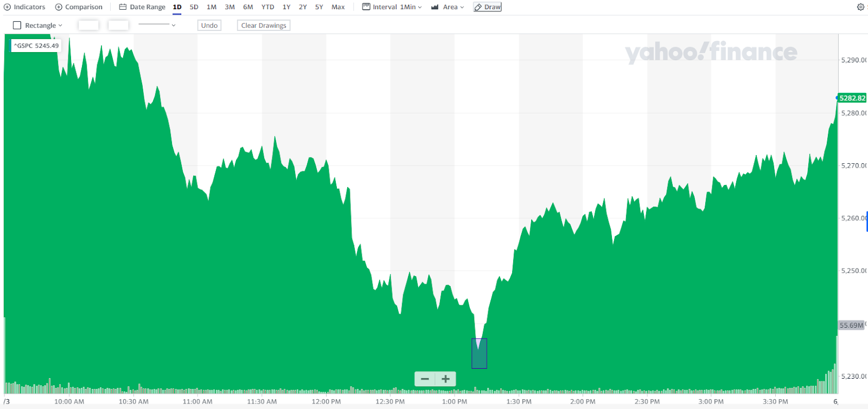Viewport: 868px width, 409px height.
Task: Click the Indicators circle icon
Action: (7, 7)
